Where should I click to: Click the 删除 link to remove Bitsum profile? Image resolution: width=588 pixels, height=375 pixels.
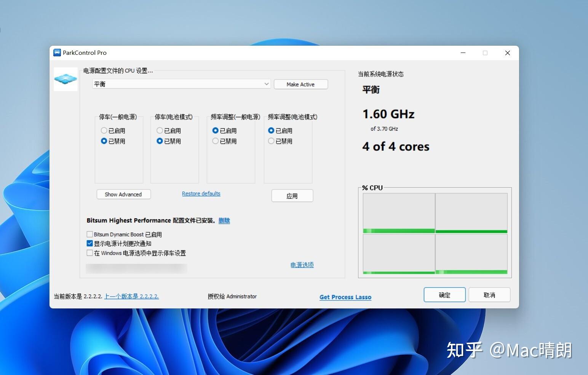coord(224,220)
